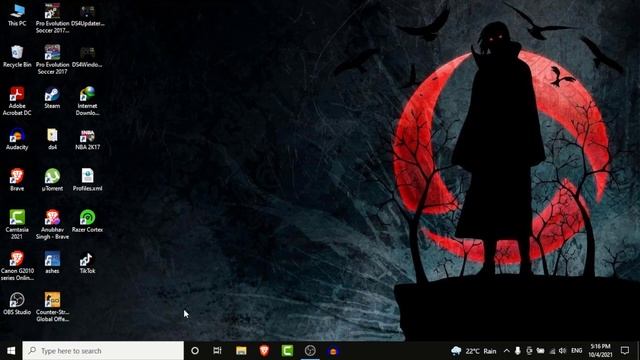The image size is (640, 360).
Task: Launch Brave browser from the taskbar
Action: click(x=264, y=351)
